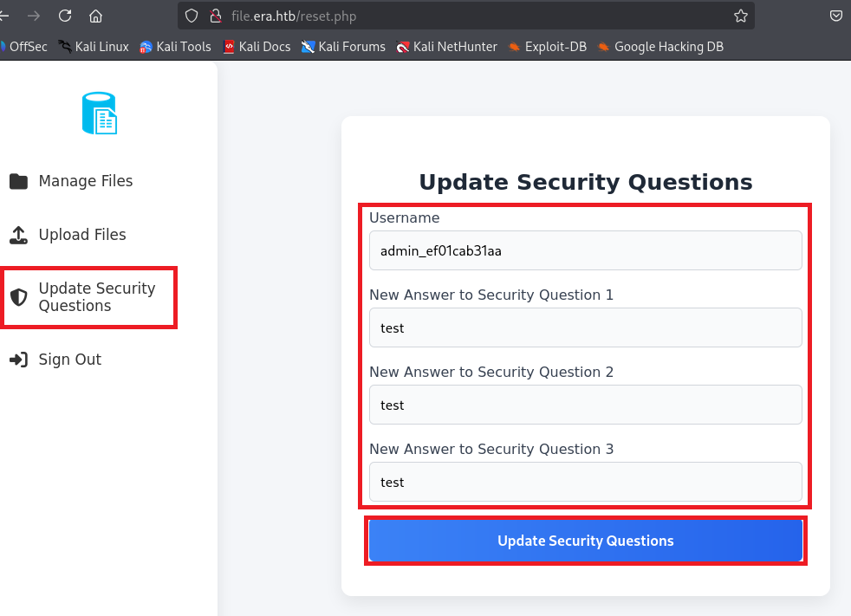Bookmark this page with the star icon
Screen dimensions: 851x616
click(x=740, y=16)
